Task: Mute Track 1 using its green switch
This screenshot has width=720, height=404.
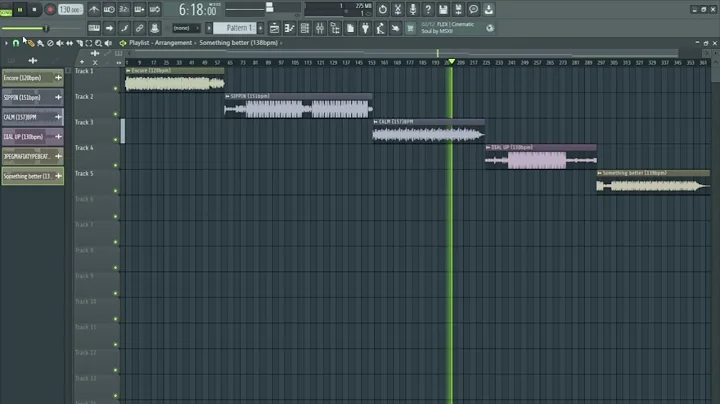Action: [116, 88]
